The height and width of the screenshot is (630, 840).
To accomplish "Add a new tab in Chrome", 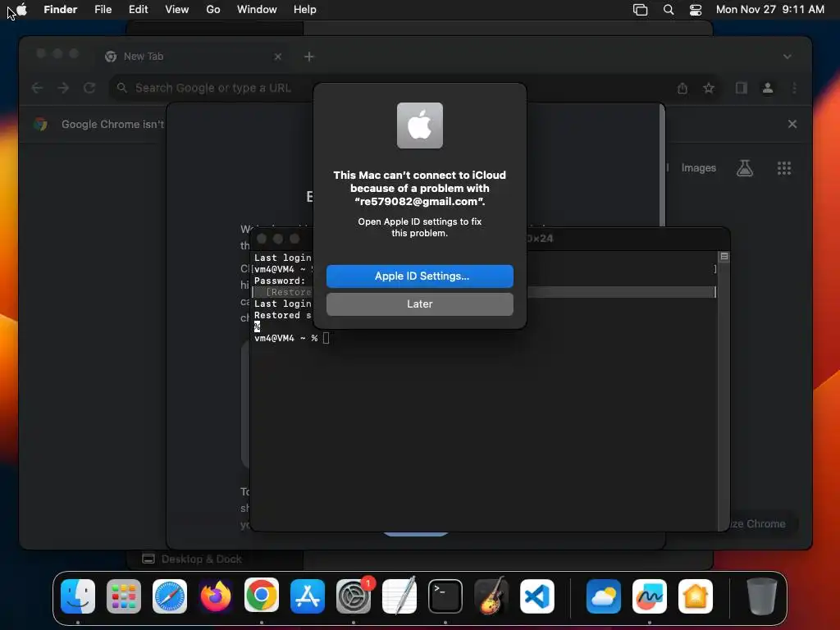I will click(309, 57).
